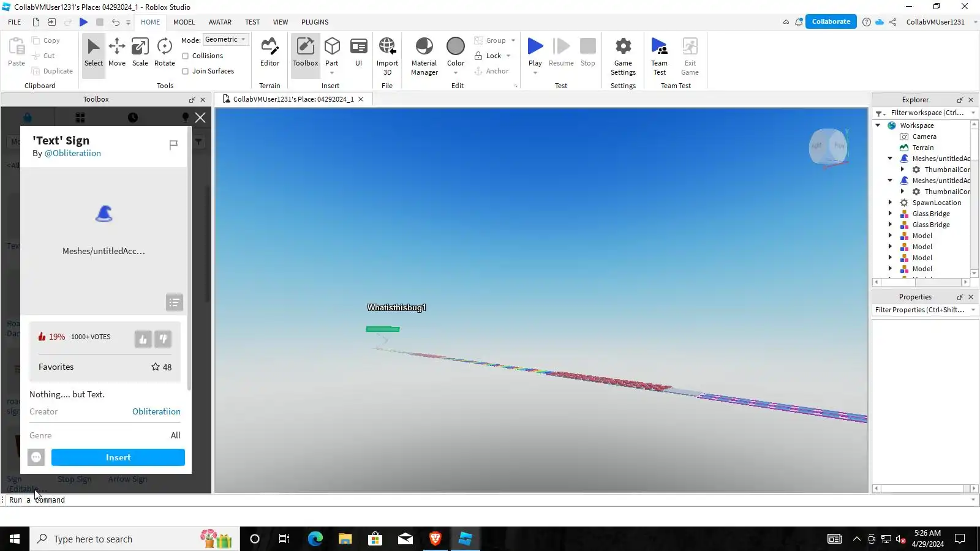Expand the Color dropdown arrow

[x=456, y=73]
